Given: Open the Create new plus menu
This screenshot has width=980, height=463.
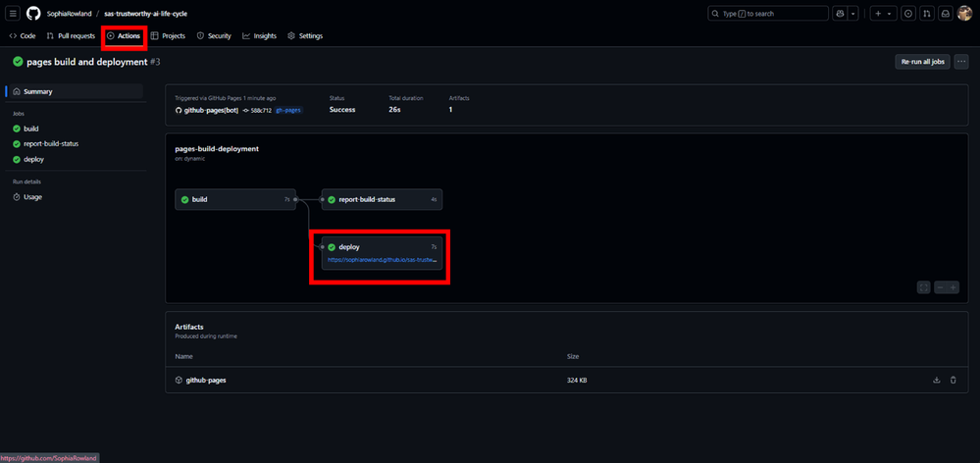Looking at the screenshot, I should click(884, 13).
